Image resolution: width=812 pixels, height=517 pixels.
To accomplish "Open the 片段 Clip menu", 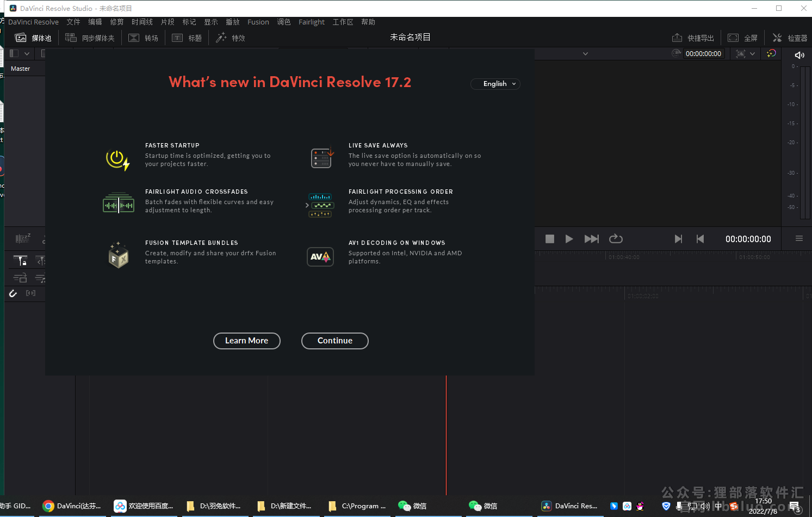I will [168, 22].
